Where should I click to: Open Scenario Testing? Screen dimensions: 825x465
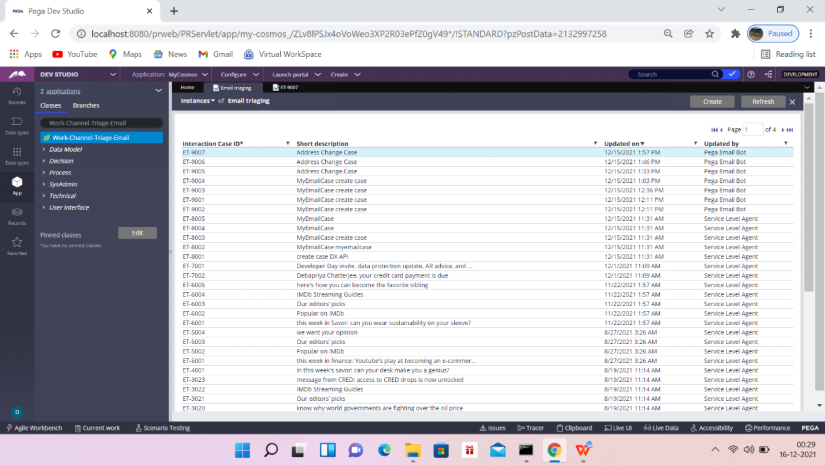coord(163,428)
